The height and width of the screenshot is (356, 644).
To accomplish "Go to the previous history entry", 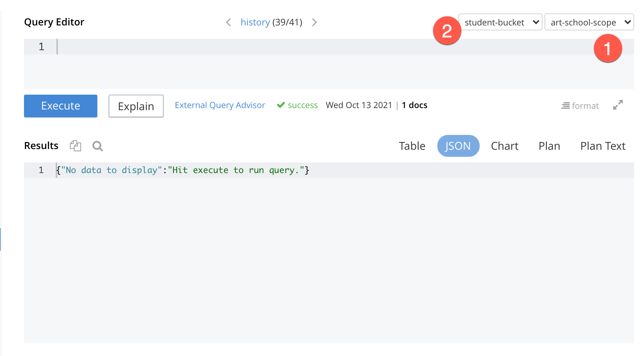I will 228,22.
